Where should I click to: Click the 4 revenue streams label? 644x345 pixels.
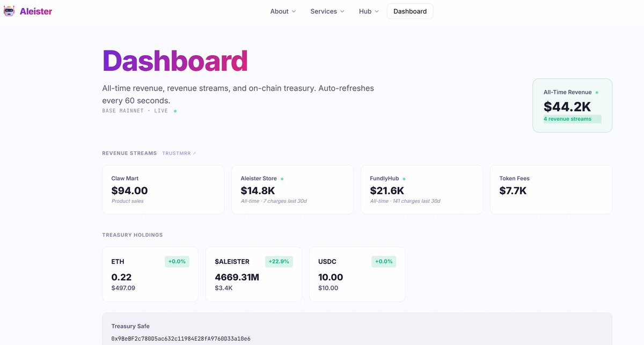tap(567, 119)
